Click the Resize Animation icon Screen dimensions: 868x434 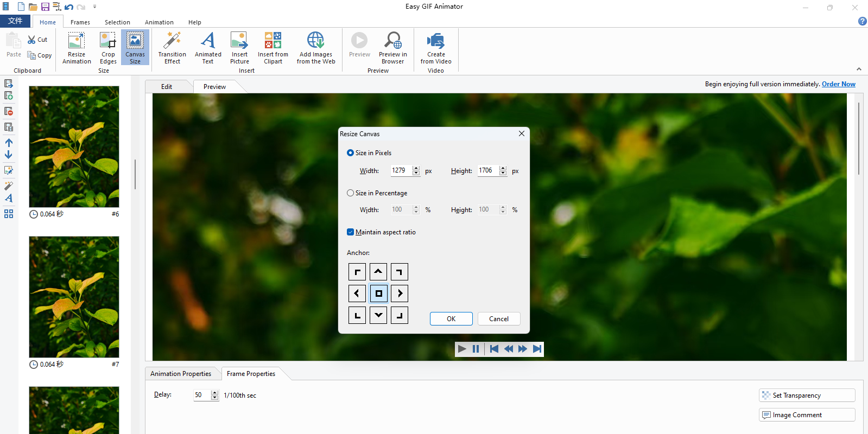click(x=77, y=48)
